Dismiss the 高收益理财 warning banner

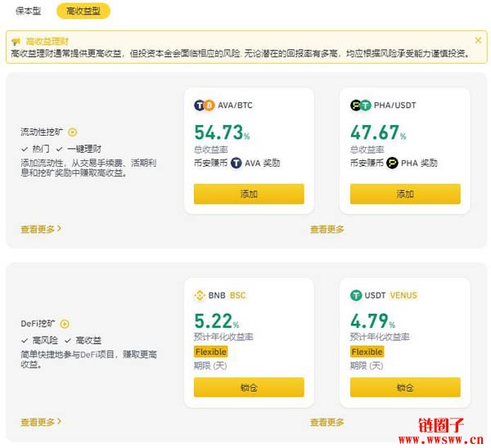[x=478, y=40]
